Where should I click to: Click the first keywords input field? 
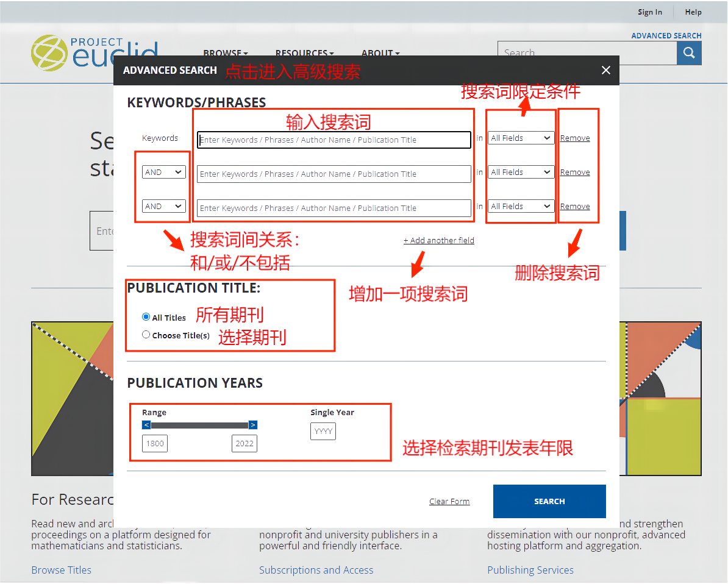tap(334, 140)
